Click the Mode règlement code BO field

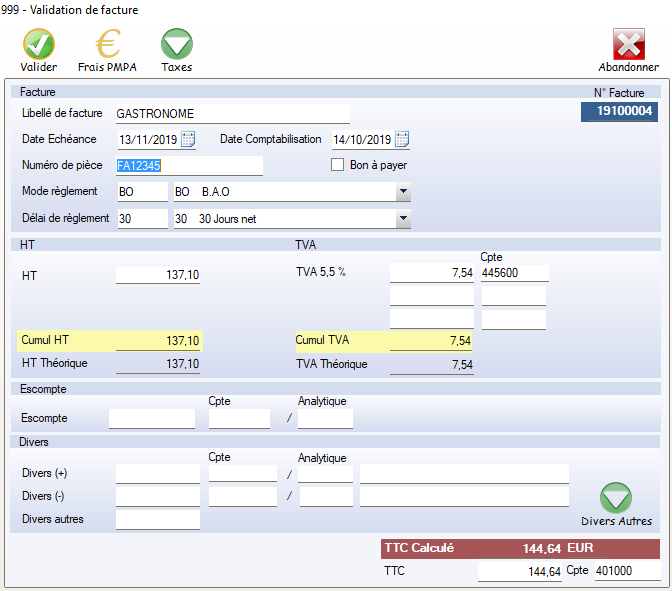142,192
